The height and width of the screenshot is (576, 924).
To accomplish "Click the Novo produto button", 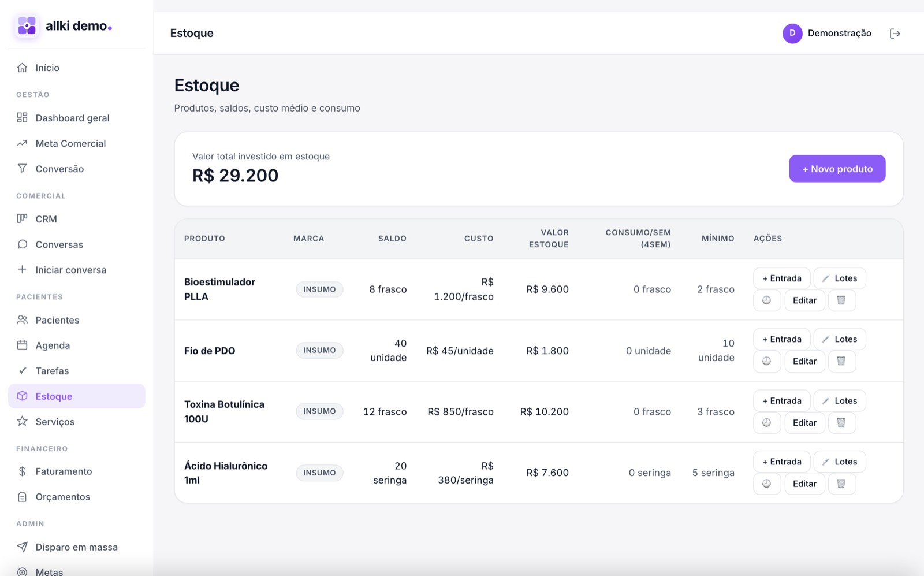I will click(x=837, y=169).
